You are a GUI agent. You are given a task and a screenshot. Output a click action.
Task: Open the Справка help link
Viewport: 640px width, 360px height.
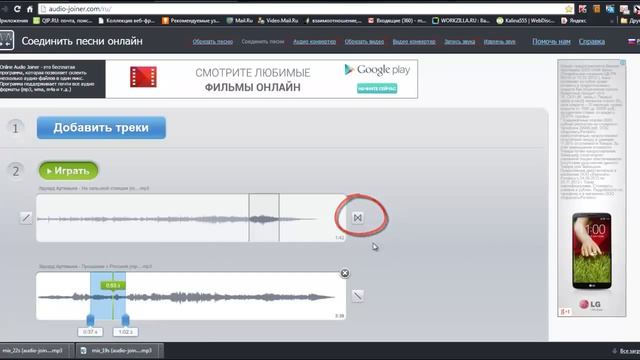[592, 41]
